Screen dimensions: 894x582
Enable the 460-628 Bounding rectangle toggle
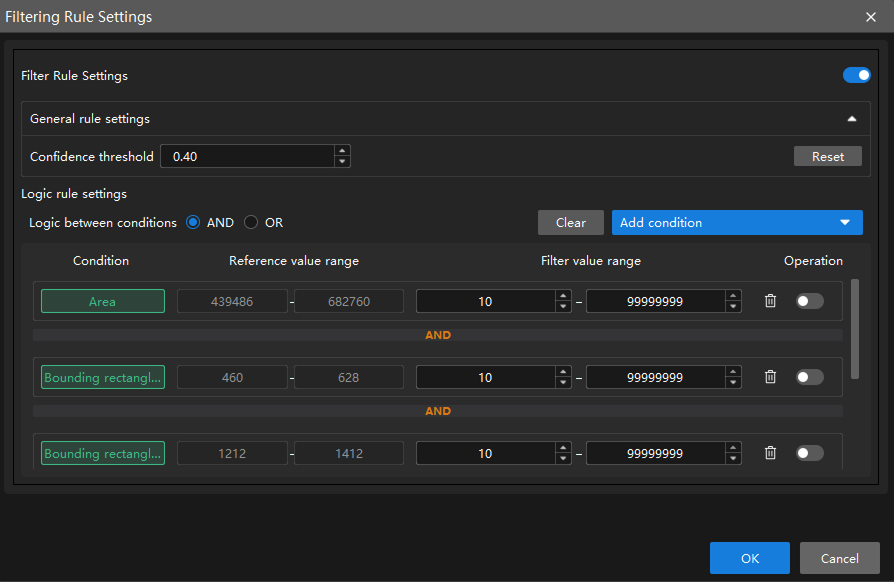pyautogui.click(x=810, y=377)
